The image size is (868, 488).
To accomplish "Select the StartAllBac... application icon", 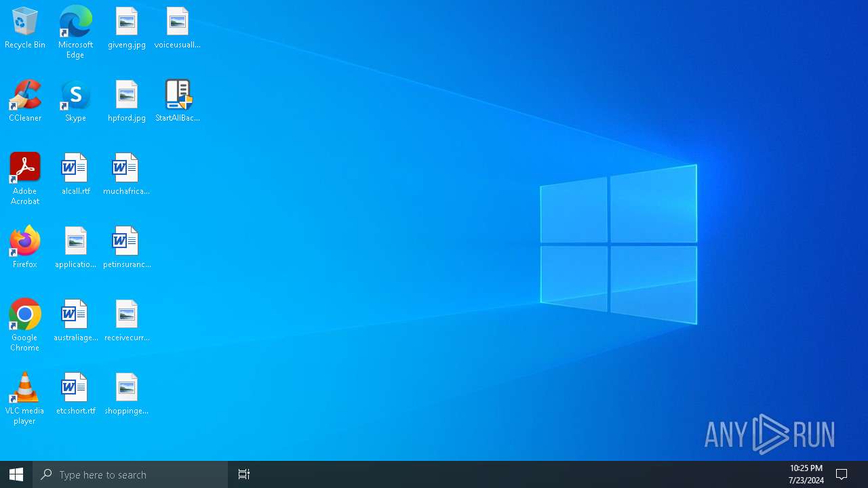I will pos(178,102).
